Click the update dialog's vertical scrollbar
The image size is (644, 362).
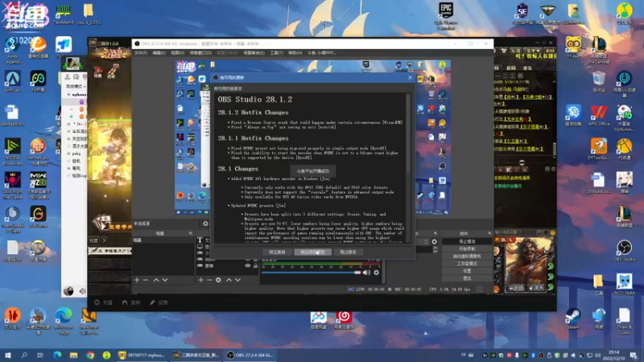[408, 167]
